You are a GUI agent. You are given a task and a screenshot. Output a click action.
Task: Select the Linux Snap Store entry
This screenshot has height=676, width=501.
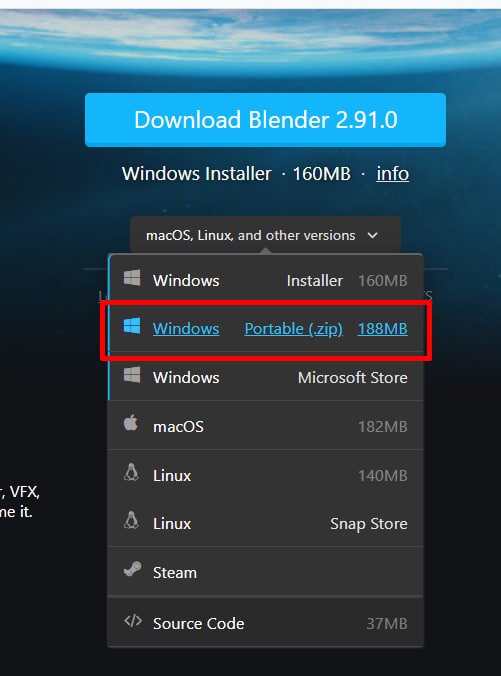(265, 523)
